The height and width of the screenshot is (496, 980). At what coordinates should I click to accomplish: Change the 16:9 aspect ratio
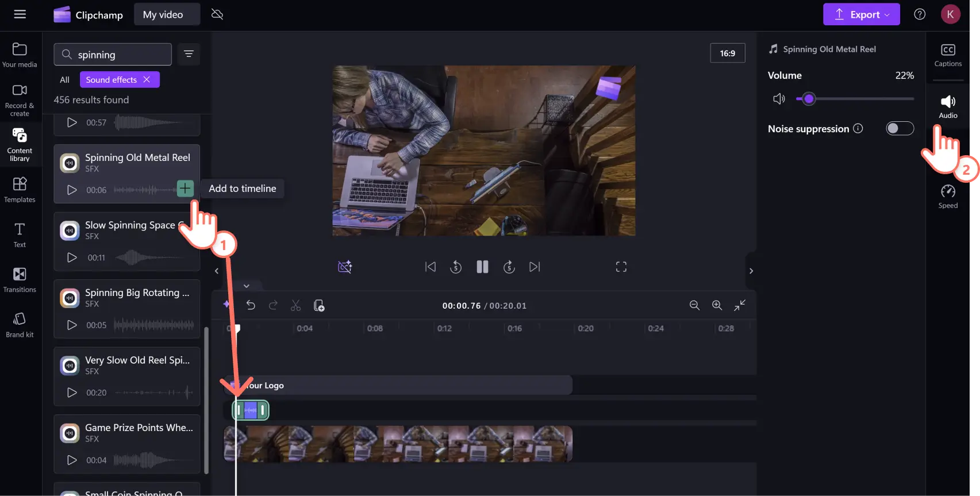(x=728, y=53)
